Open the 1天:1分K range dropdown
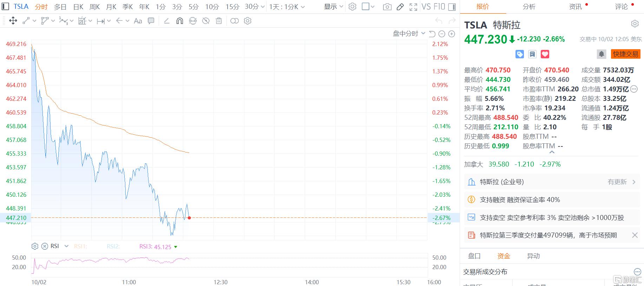Screen dimensions: 644x286 click(x=287, y=7)
